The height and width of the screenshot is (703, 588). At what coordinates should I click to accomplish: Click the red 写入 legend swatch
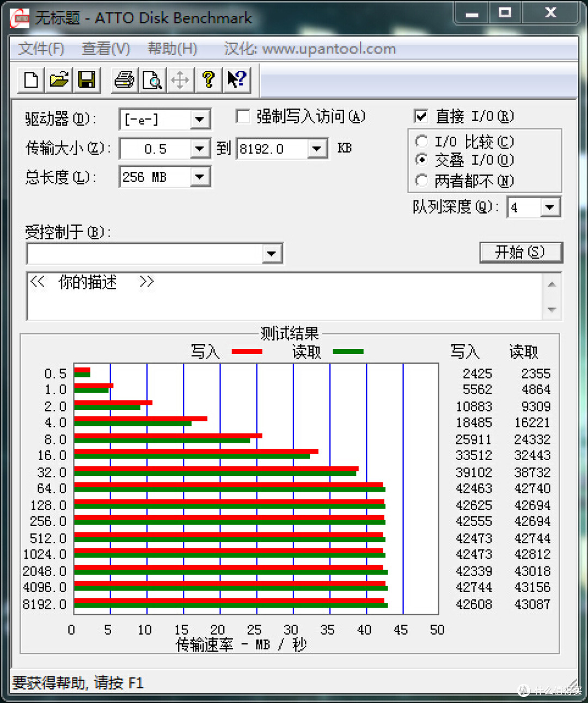click(247, 352)
